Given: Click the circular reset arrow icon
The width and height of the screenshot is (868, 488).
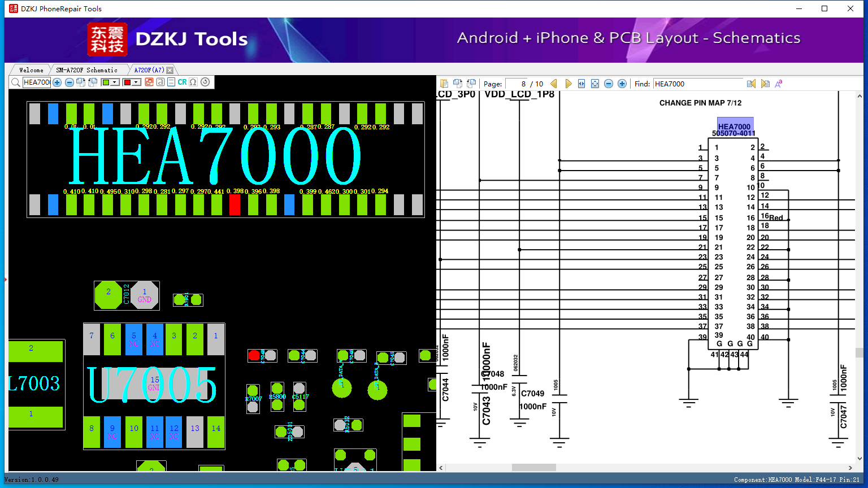Looking at the screenshot, I should pyautogui.click(x=205, y=82).
